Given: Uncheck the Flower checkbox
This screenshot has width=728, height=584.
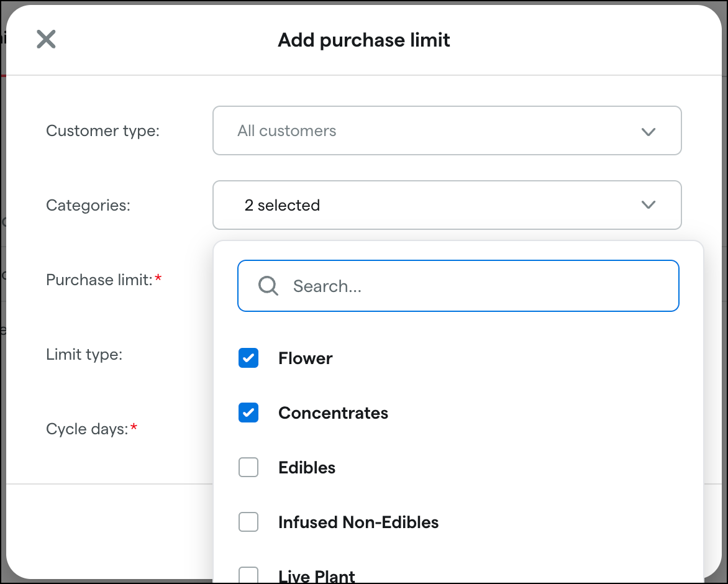Looking at the screenshot, I should click(248, 358).
